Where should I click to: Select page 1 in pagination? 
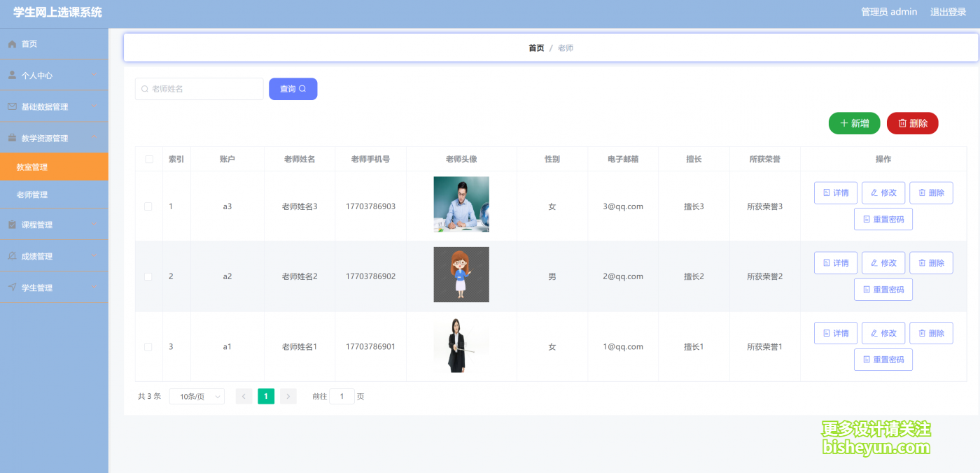click(x=266, y=396)
